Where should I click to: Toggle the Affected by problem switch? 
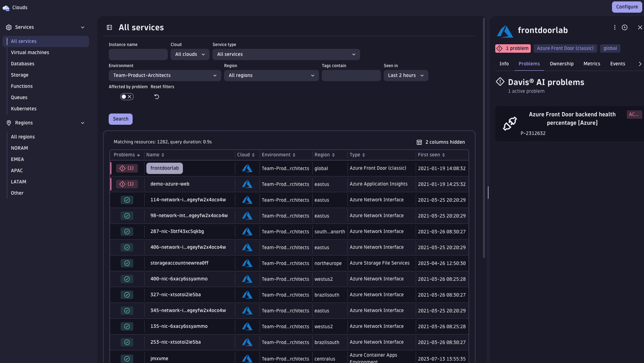coord(127,97)
